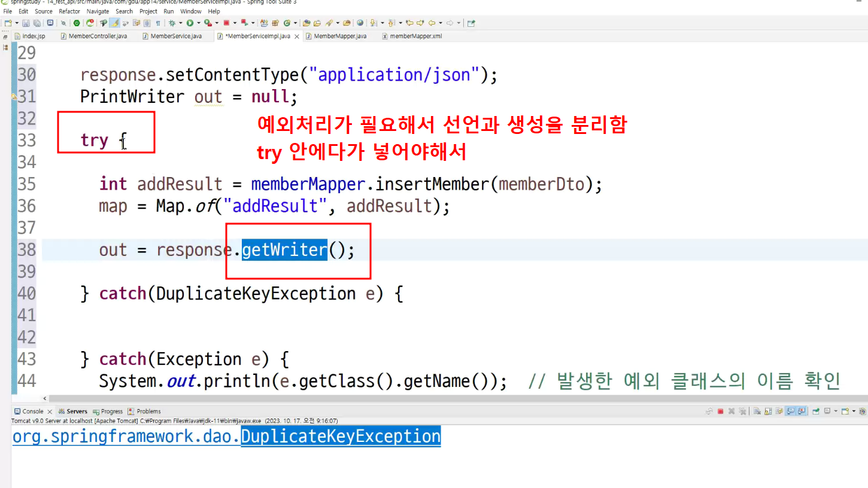868x488 pixels.
Task: Click the green Run button icon
Action: click(190, 23)
